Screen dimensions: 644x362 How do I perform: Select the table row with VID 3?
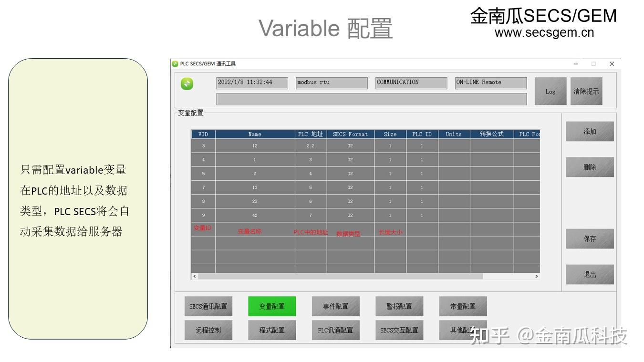[286, 146]
